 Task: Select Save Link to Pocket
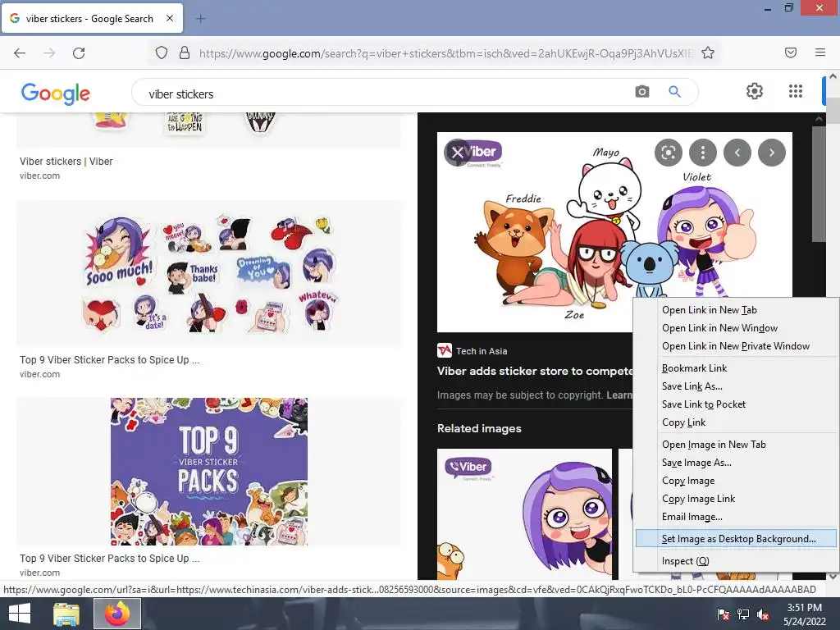[703, 404]
